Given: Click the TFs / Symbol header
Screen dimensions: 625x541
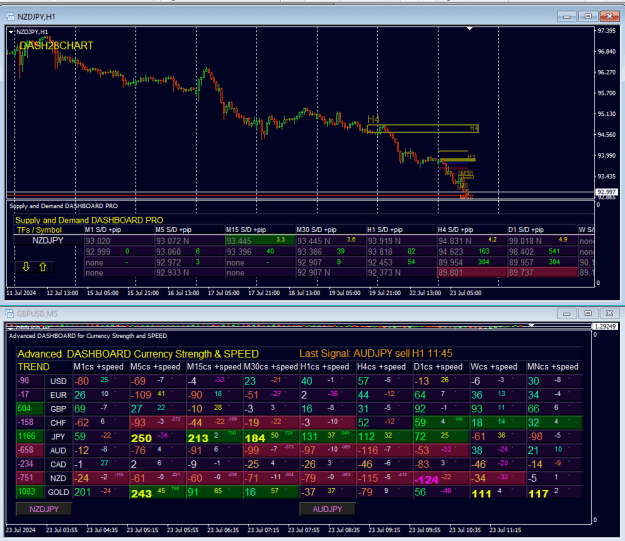Looking at the screenshot, I should point(39,230).
